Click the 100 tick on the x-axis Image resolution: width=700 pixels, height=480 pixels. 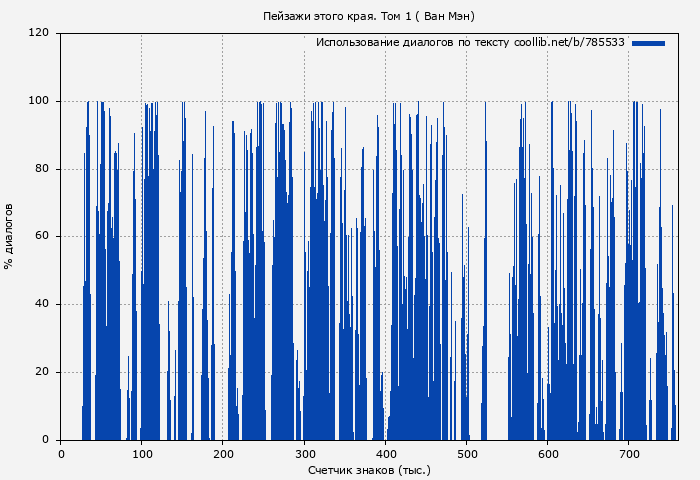142,454
